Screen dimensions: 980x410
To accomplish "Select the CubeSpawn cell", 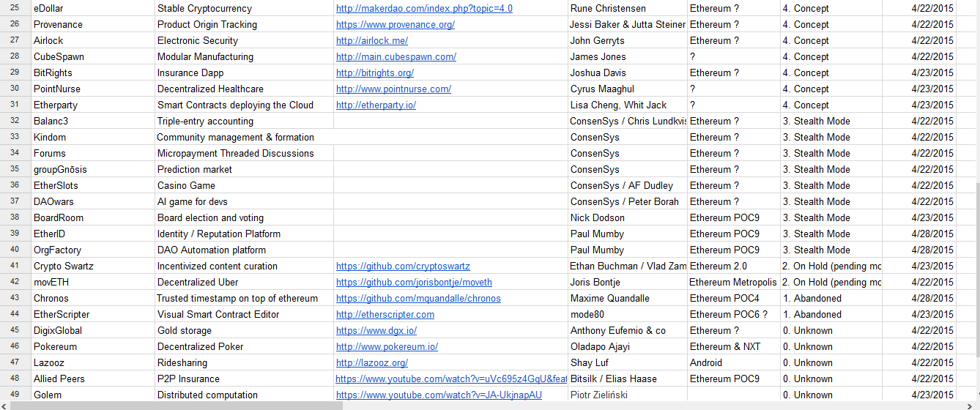I will pyautogui.click(x=93, y=57).
